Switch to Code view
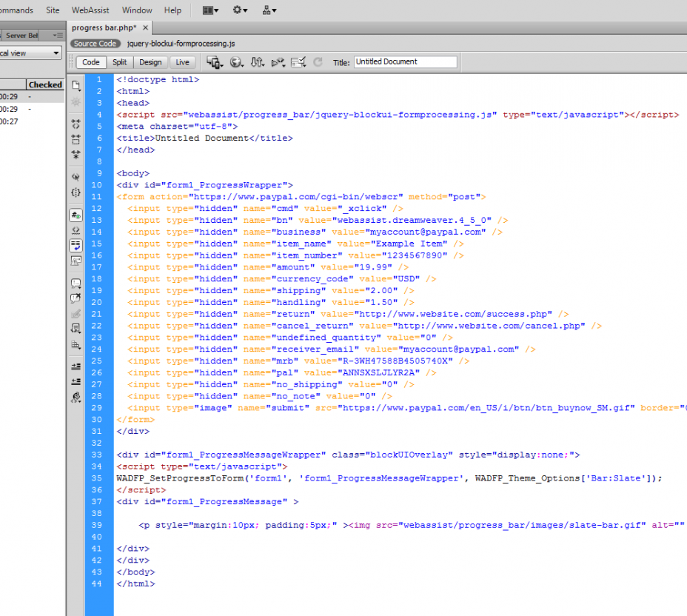The height and width of the screenshot is (616, 687). point(91,62)
